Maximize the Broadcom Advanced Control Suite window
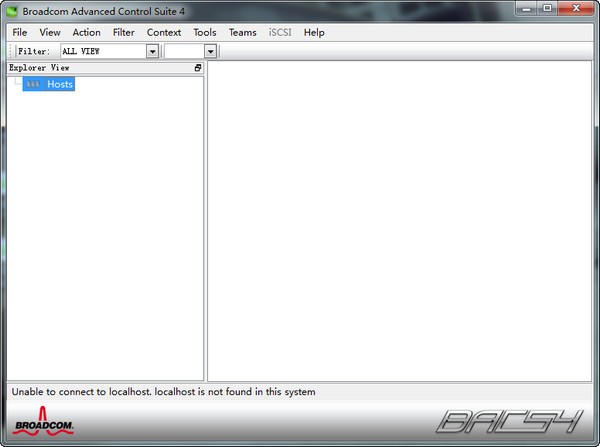This screenshot has width=600, height=447. (x=547, y=8)
